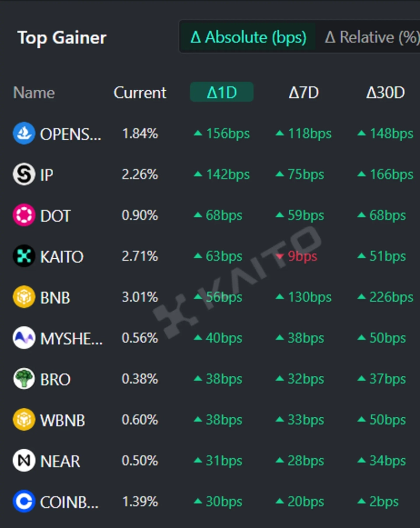
Task: Open the NEAR token name link
Action: (x=60, y=461)
